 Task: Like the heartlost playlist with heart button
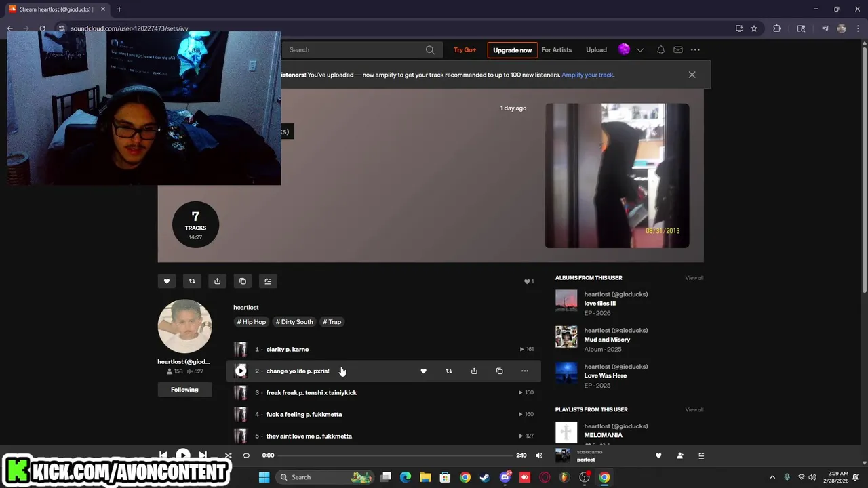(x=166, y=281)
